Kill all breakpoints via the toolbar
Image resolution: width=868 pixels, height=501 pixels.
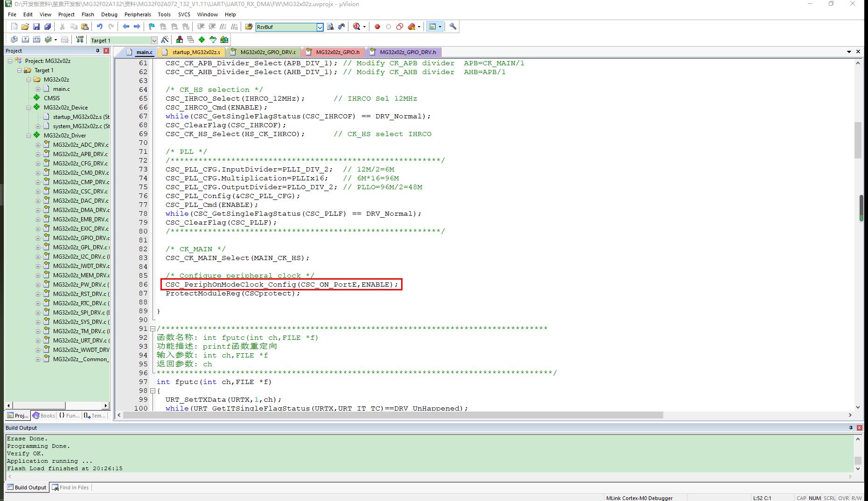click(x=411, y=27)
